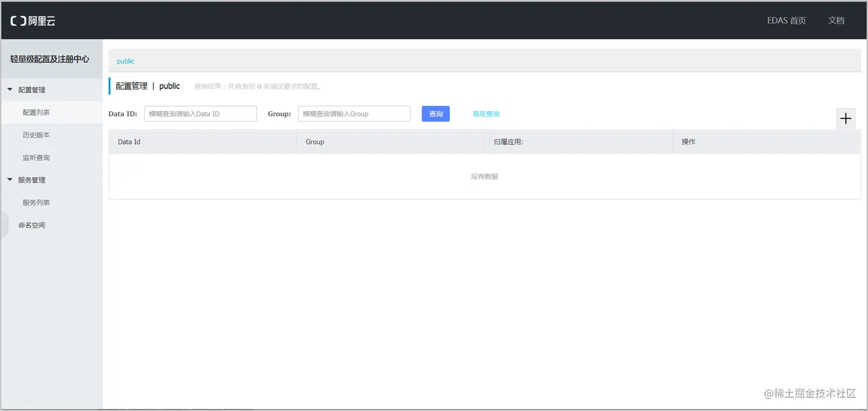Click the 配置管理 sidebar group label
868x411 pixels.
click(x=32, y=90)
